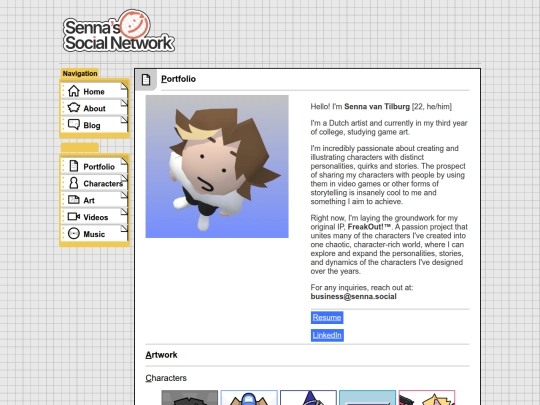540x405 pixels.
Task: Click the Characters subsection heading
Action: coord(166,378)
